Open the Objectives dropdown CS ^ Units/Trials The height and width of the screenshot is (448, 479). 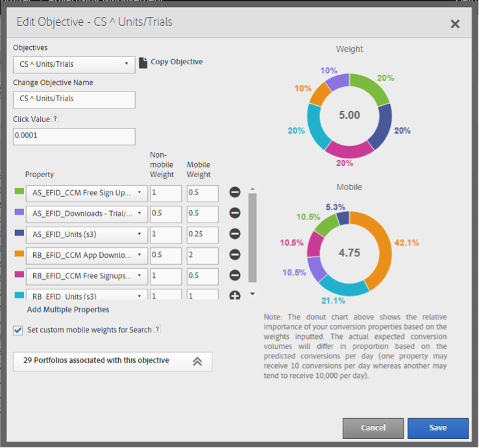(x=74, y=64)
